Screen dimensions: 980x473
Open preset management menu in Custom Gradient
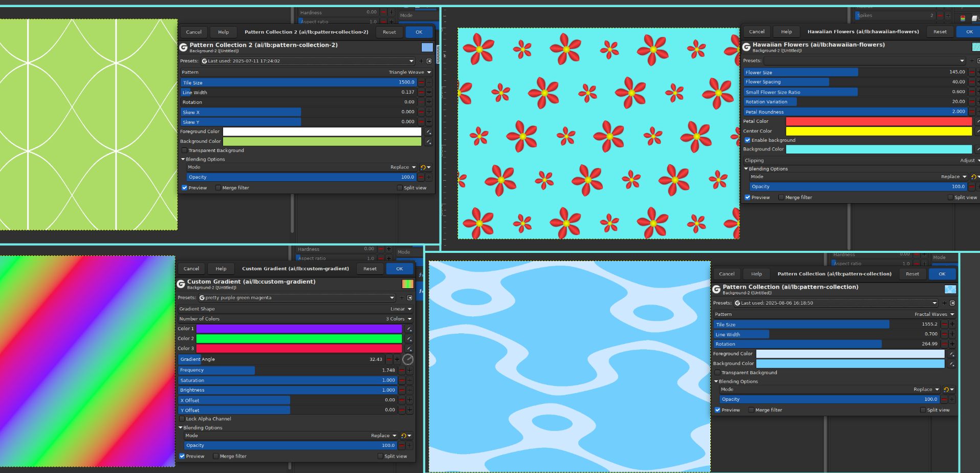pos(409,297)
